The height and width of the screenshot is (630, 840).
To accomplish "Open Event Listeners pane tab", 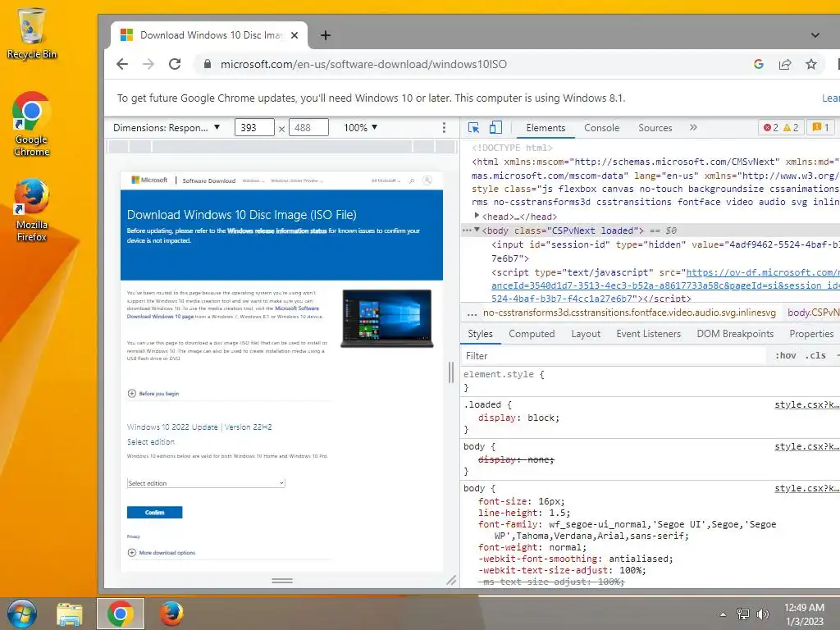I will (x=648, y=334).
